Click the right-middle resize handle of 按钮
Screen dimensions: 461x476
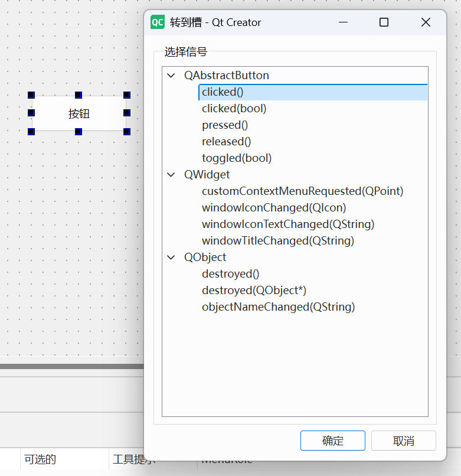pos(127,113)
